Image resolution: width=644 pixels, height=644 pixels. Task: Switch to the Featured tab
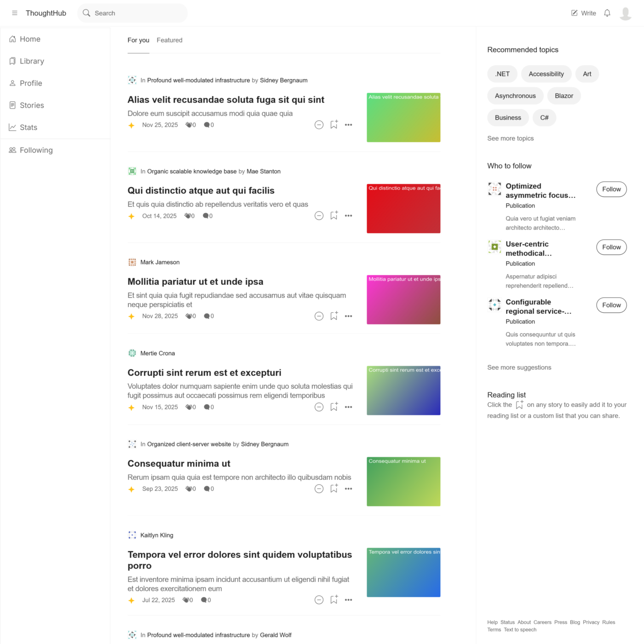point(169,40)
